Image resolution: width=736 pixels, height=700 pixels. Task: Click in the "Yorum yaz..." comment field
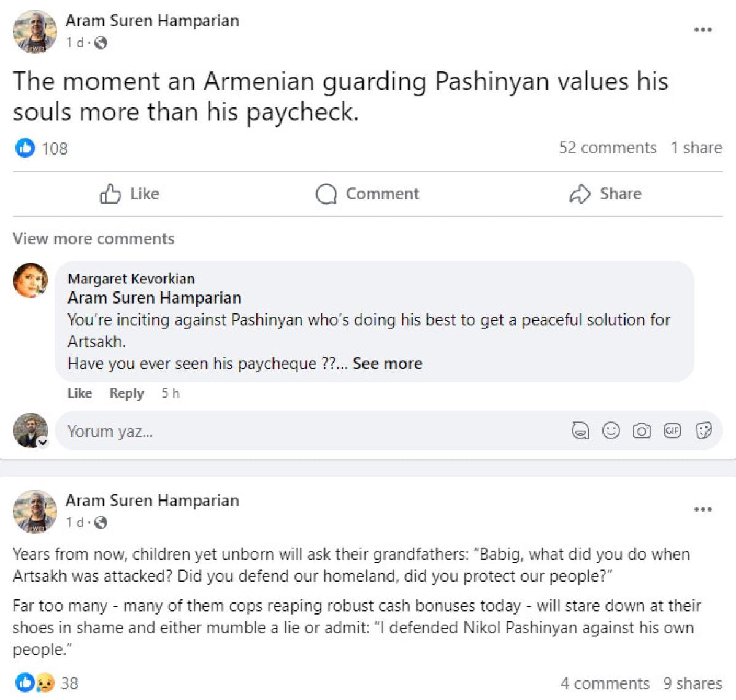(x=307, y=431)
